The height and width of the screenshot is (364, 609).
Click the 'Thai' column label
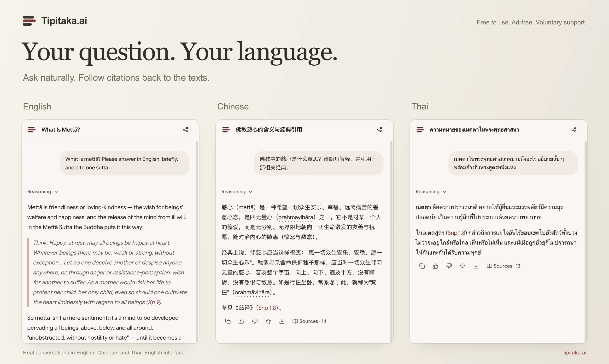pyautogui.click(x=420, y=107)
